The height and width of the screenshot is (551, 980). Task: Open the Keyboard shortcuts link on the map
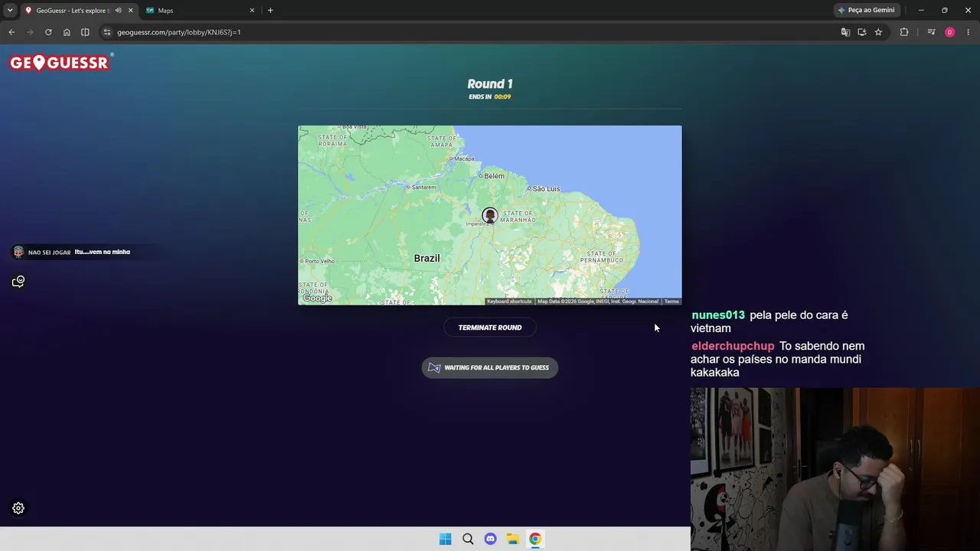pos(509,302)
